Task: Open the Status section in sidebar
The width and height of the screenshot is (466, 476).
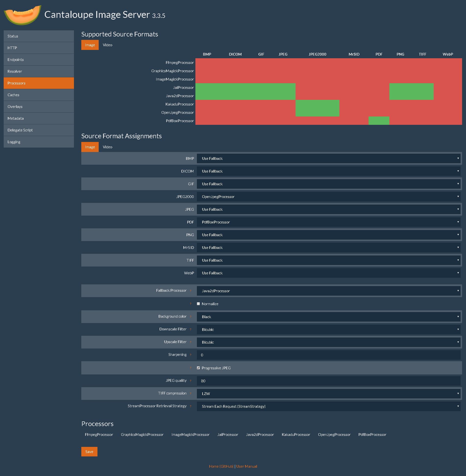Action: pos(39,36)
